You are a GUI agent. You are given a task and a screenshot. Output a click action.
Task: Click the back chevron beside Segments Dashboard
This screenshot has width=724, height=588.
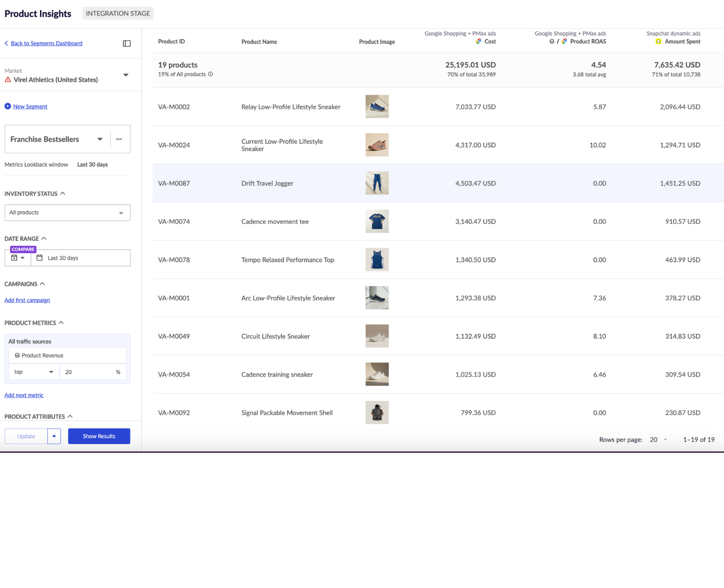click(x=7, y=44)
